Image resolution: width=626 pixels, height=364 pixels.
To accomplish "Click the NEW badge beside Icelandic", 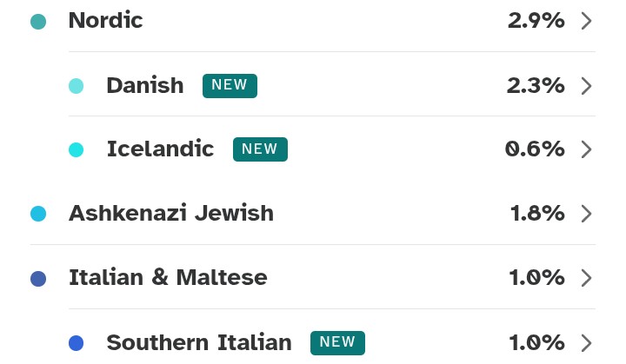I will click(260, 149).
